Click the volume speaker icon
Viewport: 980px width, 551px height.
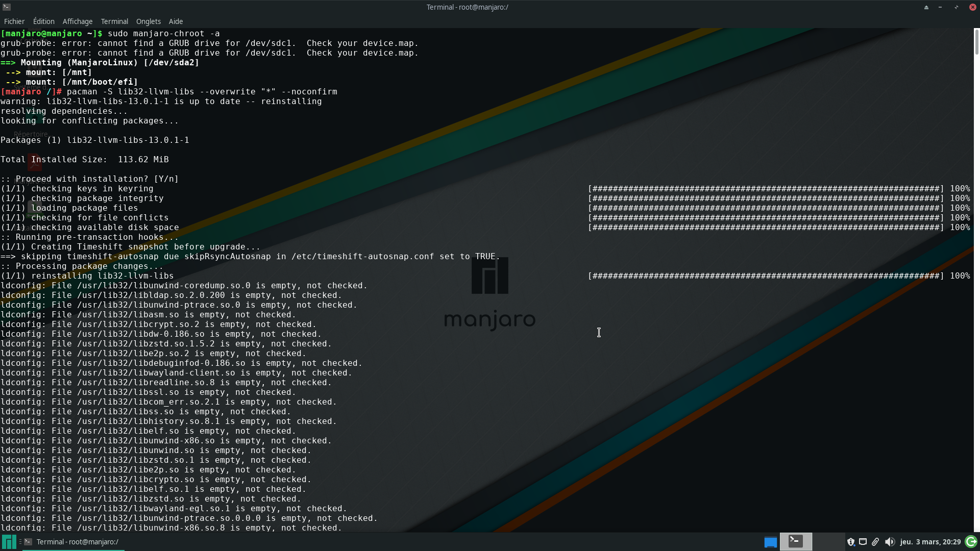(890, 542)
